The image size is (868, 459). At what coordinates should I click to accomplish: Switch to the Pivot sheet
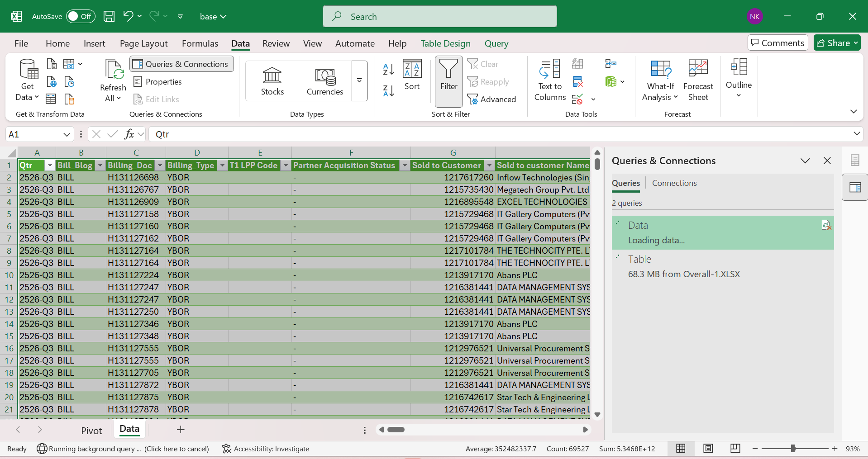click(91, 430)
